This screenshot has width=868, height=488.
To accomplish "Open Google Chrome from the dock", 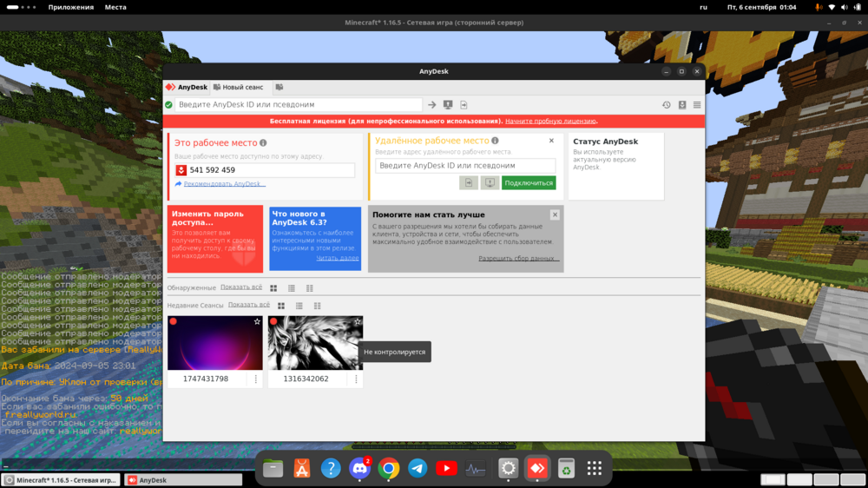I will pyautogui.click(x=389, y=469).
